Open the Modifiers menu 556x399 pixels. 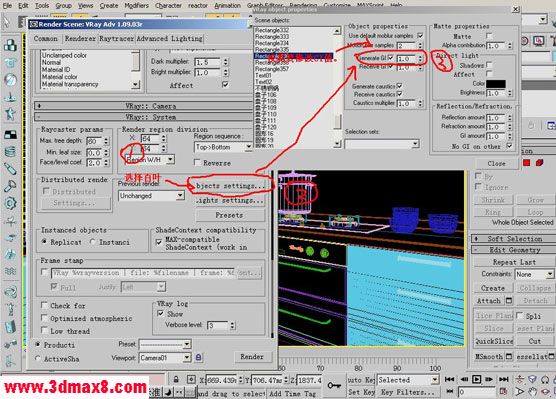coord(137,5)
